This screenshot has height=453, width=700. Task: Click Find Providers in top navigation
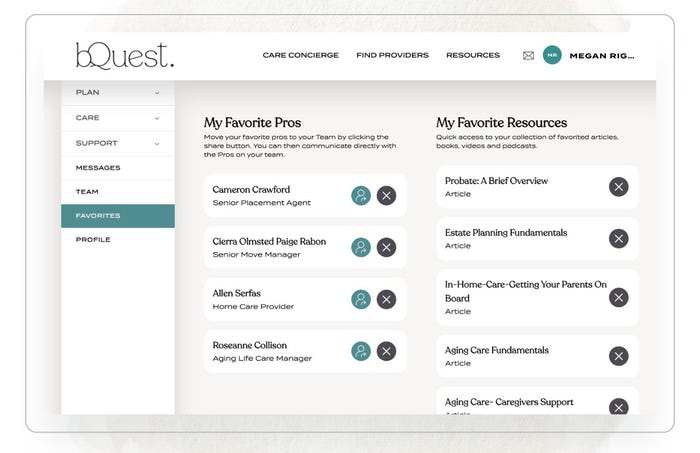[x=392, y=56]
